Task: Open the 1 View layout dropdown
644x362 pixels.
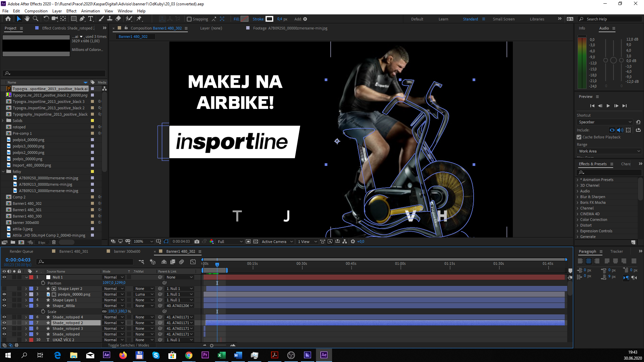Action: pyautogui.click(x=307, y=242)
